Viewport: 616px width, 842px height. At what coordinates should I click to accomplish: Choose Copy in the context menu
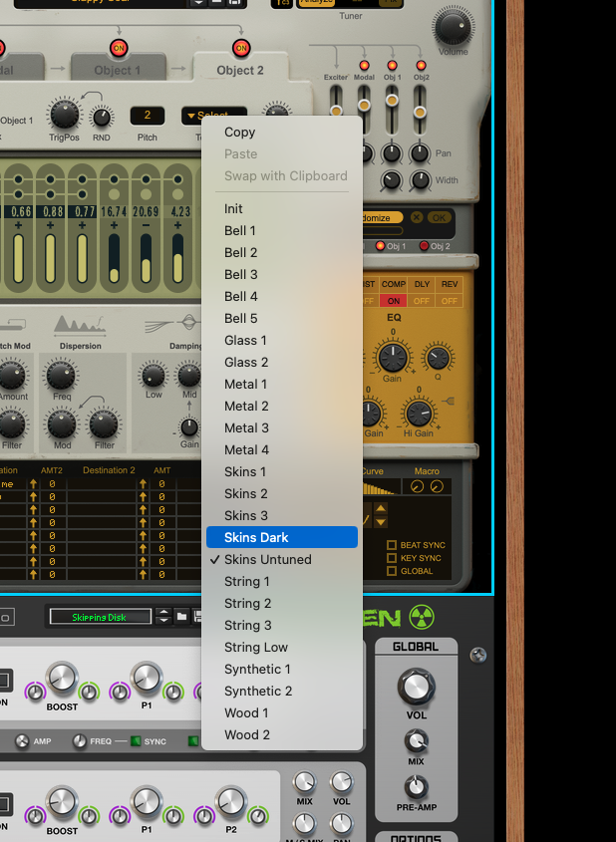coord(240,132)
